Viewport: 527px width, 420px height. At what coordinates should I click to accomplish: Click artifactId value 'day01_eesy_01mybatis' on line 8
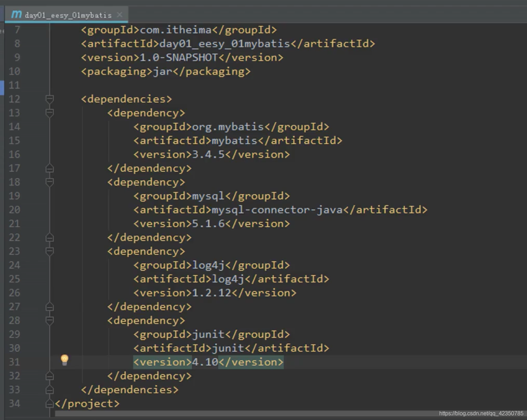click(x=224, y=44)
